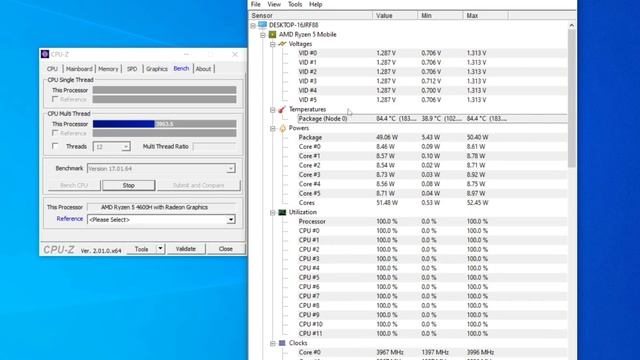Click the Multi Thread Ratio field

pyautogui.click(x=214, y=147)
